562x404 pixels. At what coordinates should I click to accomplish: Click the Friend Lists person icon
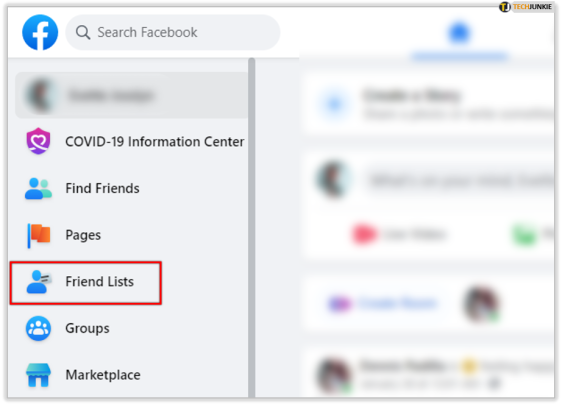pyautogui.click(x=39, y=282)
